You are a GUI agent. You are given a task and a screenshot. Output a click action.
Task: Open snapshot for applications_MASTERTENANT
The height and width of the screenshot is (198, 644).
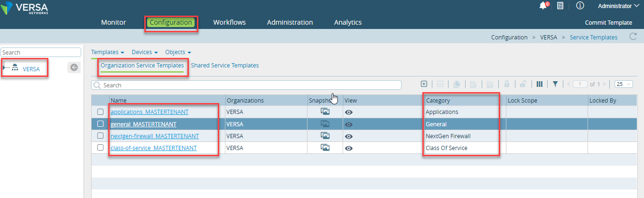[x=325, y=112]
